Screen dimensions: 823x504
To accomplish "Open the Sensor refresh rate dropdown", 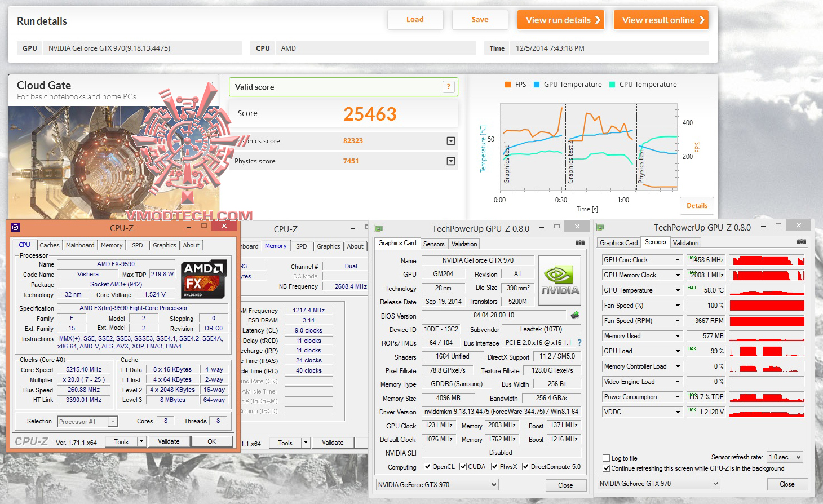I will coord(785,457).
